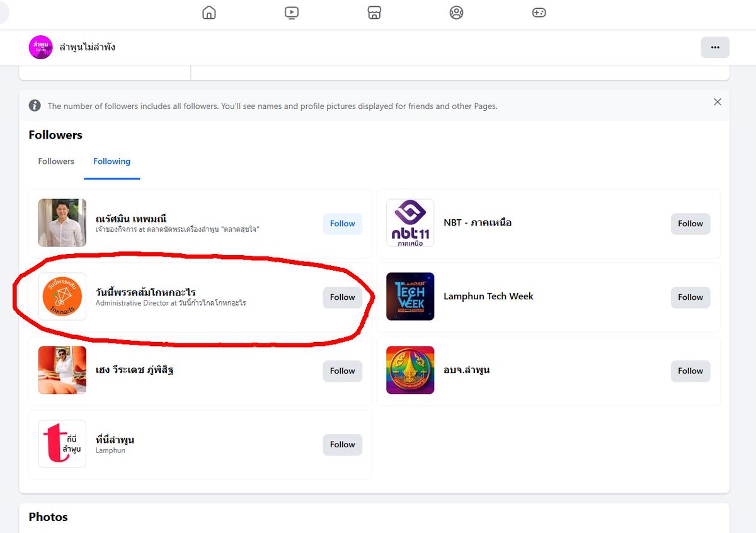Click the name วันนี้พรรคส้มโกหกอะไร
Image resolution: width=756 pixels, height=533 pixels.
[x=146, y=292]
